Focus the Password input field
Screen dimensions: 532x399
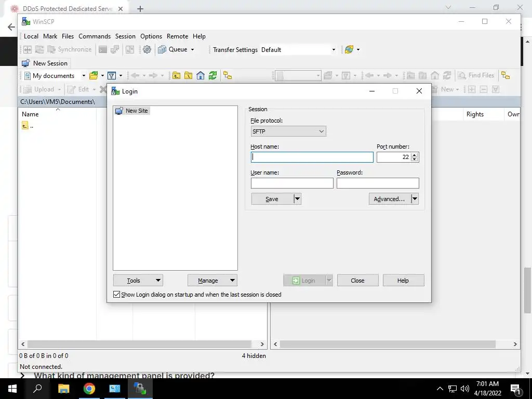[x=378, y=183]
